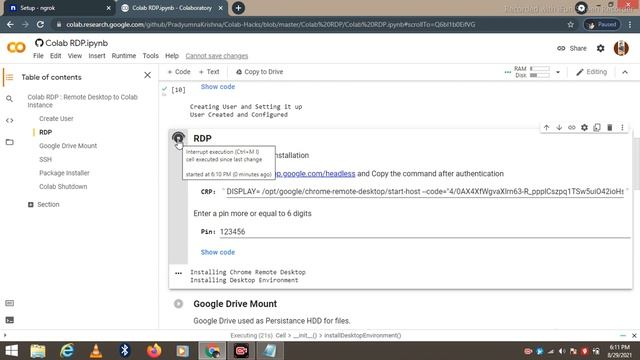640x360 pixels.
Task: Open files folder sidebar icon
Action: tap(9, 142)
